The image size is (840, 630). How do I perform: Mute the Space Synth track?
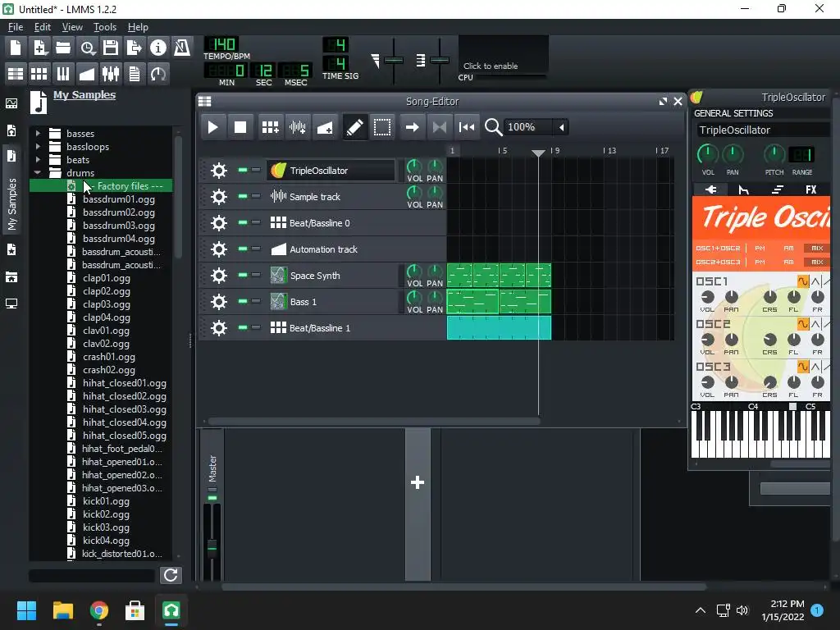pyautogui.click(x=243, y=275)
